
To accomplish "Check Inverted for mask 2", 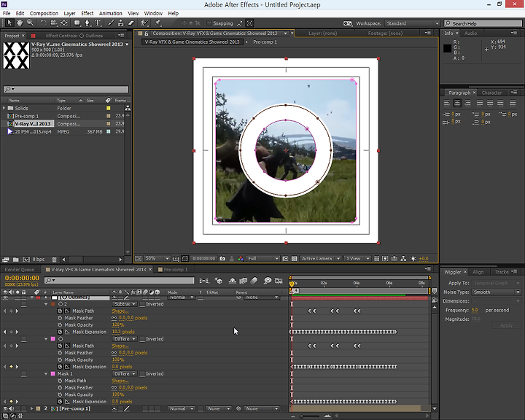I will tap(142, 304).
